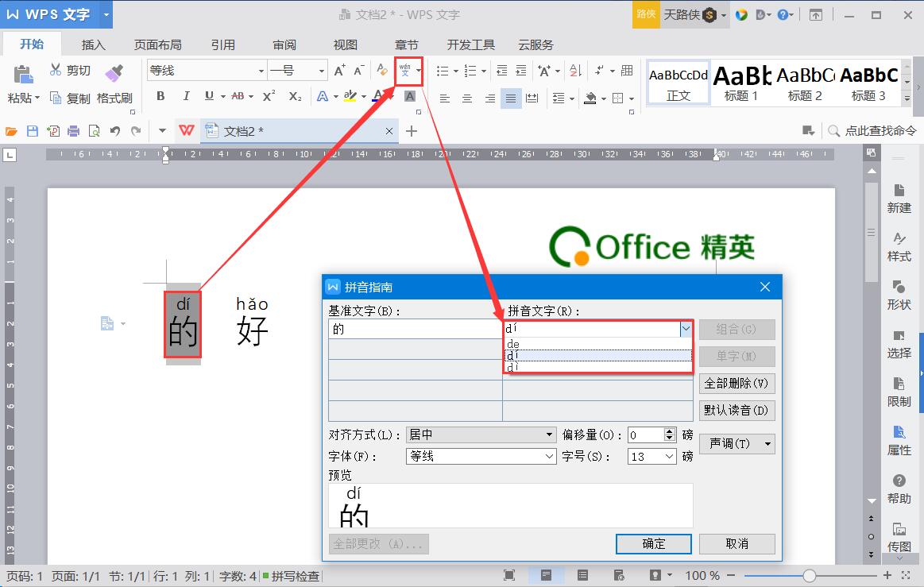The width and height of the screenshot is (924, 587).
Task: Click the Save disk icon
Action: (33, 131)
